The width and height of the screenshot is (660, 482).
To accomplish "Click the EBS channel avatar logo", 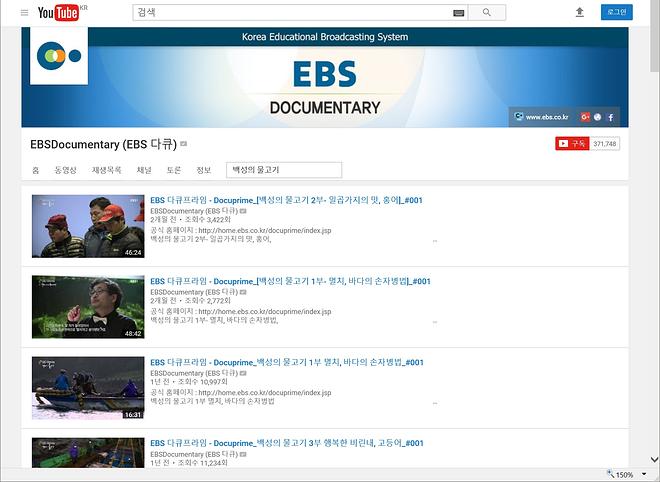I will [59, 56].
